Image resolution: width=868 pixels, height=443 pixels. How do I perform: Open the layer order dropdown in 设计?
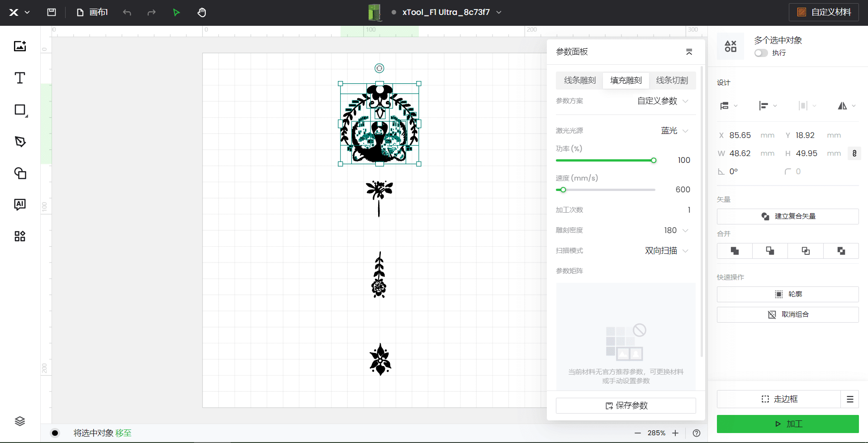click(729, 106)
